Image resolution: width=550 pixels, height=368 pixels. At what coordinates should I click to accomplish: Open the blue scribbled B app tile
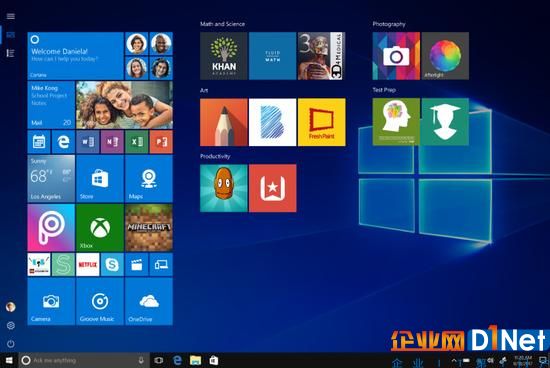272,122
